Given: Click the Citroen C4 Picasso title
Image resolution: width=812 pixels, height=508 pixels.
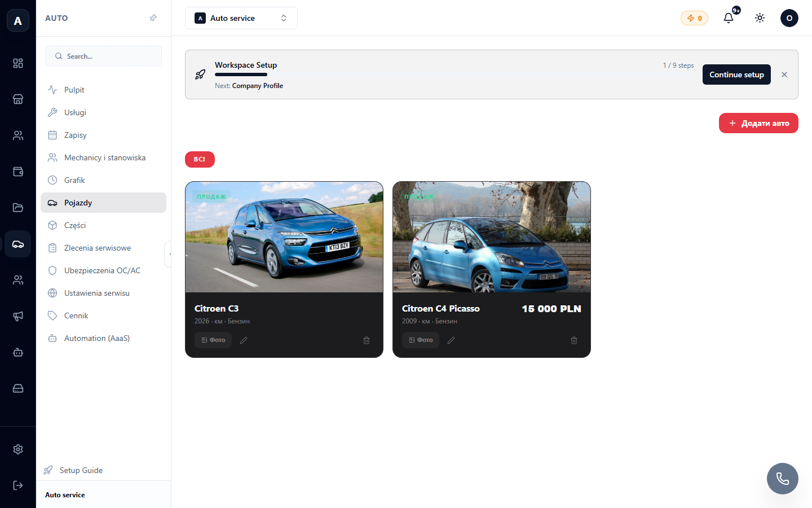Looking at the screenshot, I should [x=441, y=308].
